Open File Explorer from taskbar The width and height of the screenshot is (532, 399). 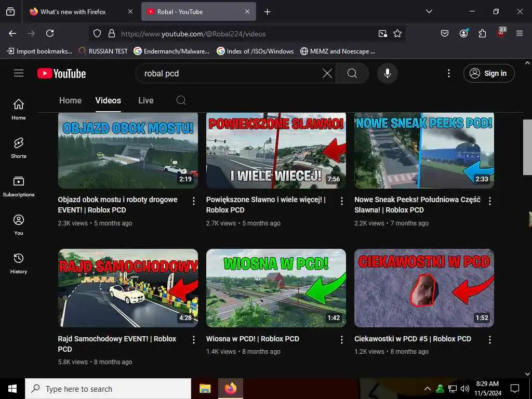[x=205, y=389]
